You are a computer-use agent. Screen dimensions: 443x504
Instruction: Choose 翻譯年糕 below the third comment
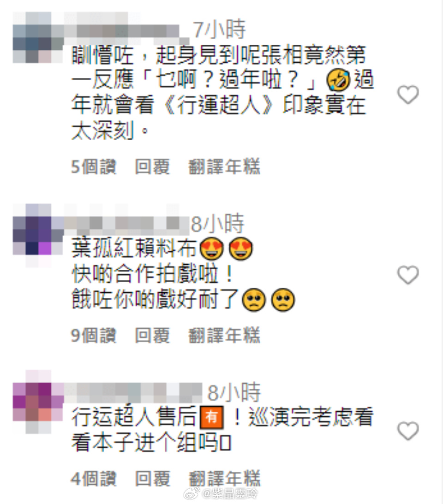pos(224,479)
